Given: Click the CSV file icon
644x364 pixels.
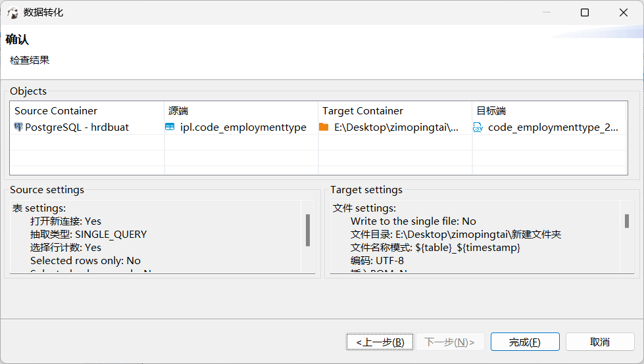Looking at the screenshot, I should [478, 127].
